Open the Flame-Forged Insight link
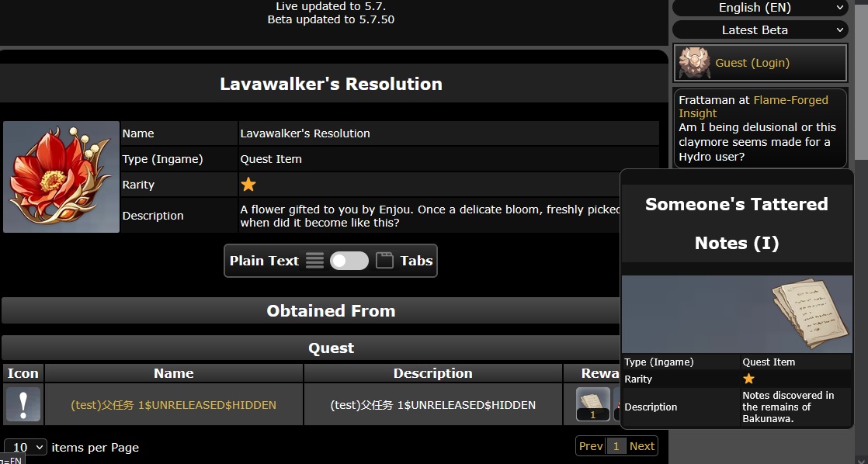 (753, 107)
